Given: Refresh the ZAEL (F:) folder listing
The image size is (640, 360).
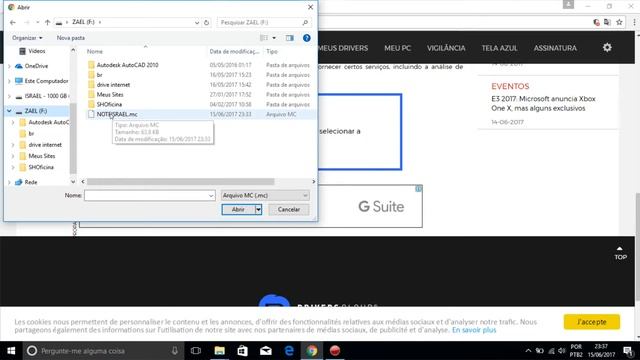Looking at the screenshot, I should coord(207,22).
